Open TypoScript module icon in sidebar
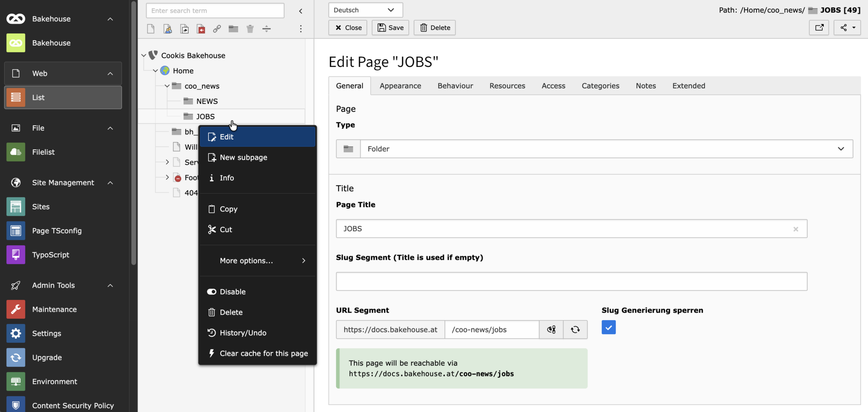The image size is (868, 412). (x=16, y=255)
